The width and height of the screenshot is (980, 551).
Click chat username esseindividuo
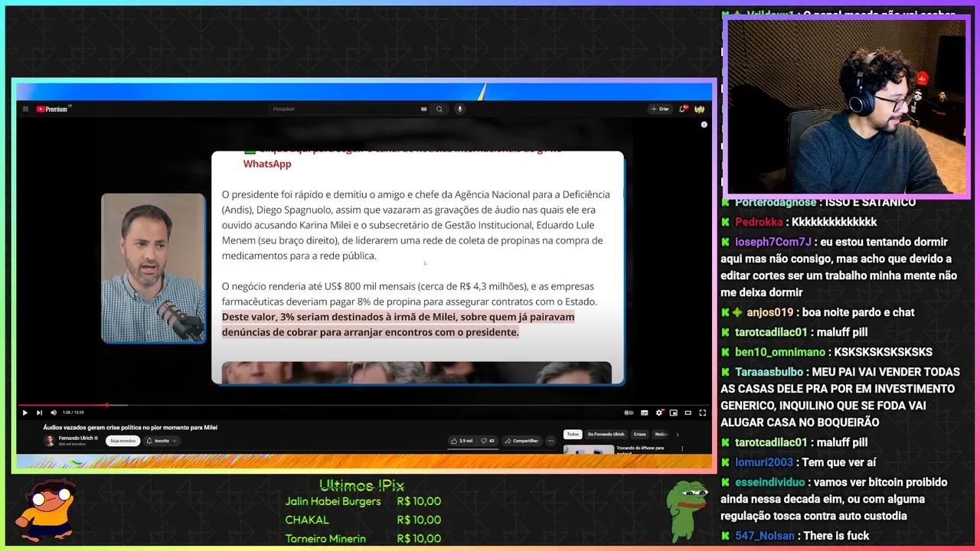770,482
